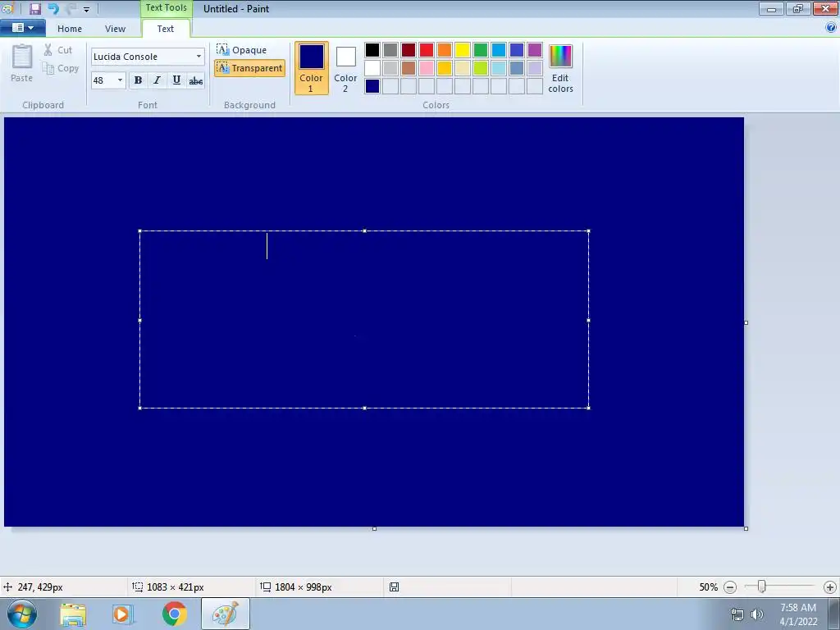Viewport: 840px width, 630px height.
Task: Pick the light turquoise color swatch
Action: [499, 68]
